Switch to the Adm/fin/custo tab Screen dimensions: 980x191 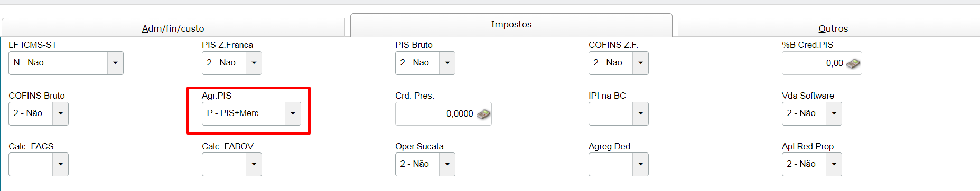point(173,28)
